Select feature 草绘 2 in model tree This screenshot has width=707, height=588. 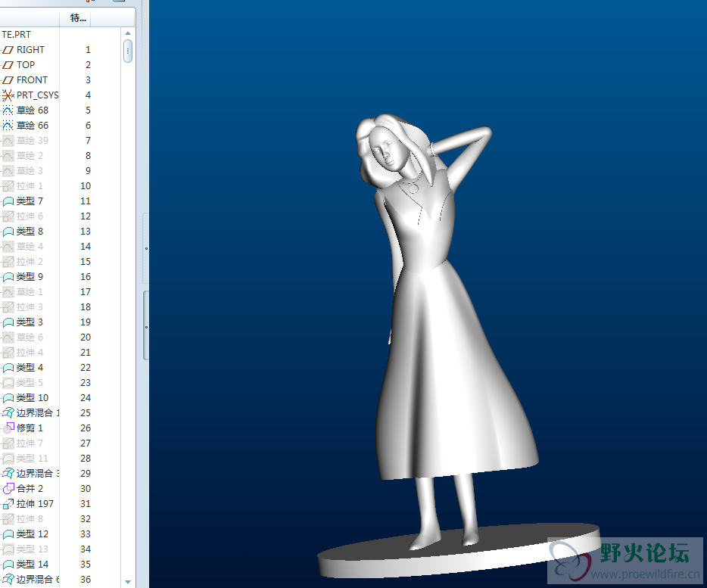coord(30,156)
